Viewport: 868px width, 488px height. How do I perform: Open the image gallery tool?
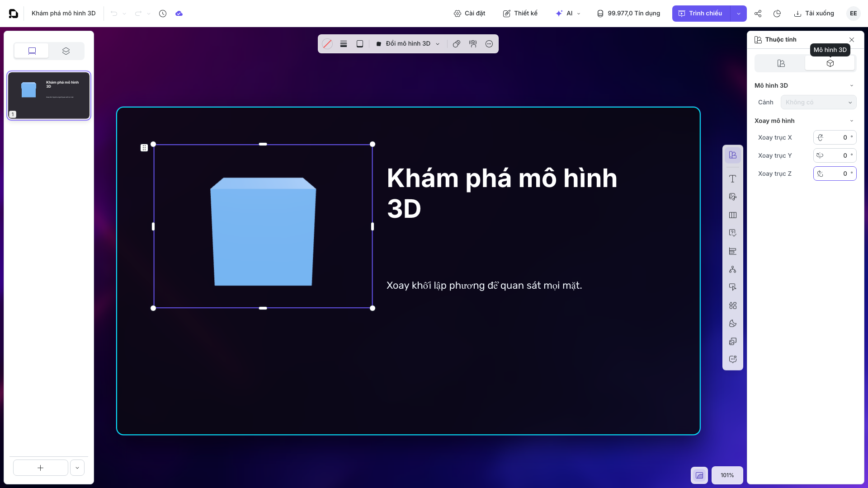tap(733, 342)
